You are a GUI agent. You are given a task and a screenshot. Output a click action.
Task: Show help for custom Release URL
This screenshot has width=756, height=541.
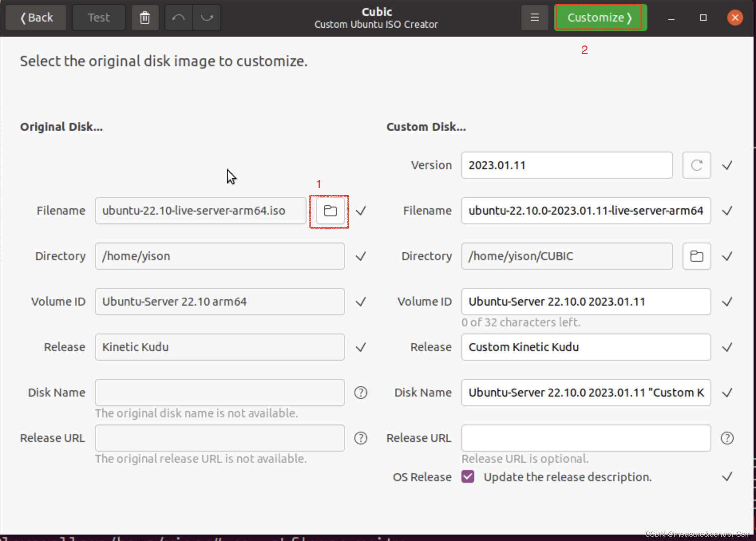(x=727, y=438)
